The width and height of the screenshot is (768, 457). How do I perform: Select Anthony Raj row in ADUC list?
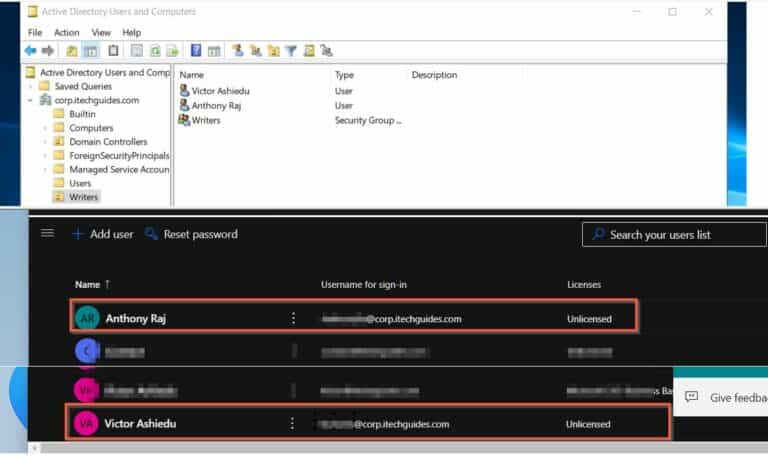216,105
